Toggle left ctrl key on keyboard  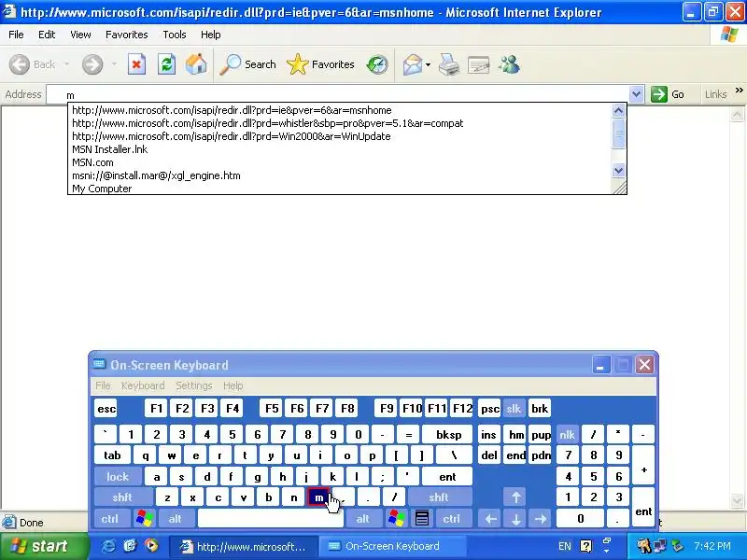point(110,518)
